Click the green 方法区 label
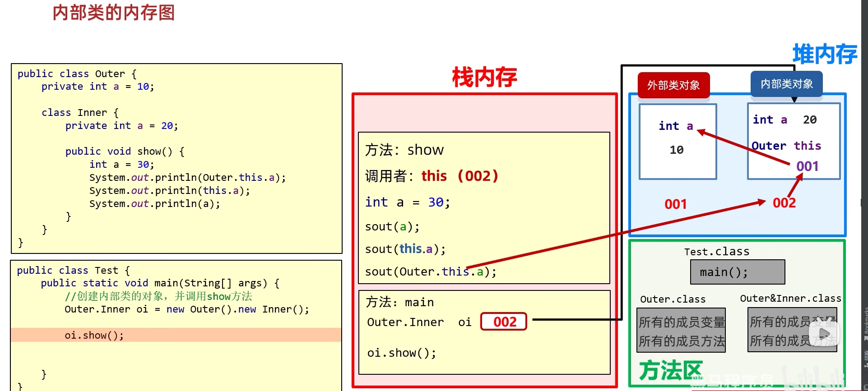This screenshot has width=868, height=391. [671, 371]
